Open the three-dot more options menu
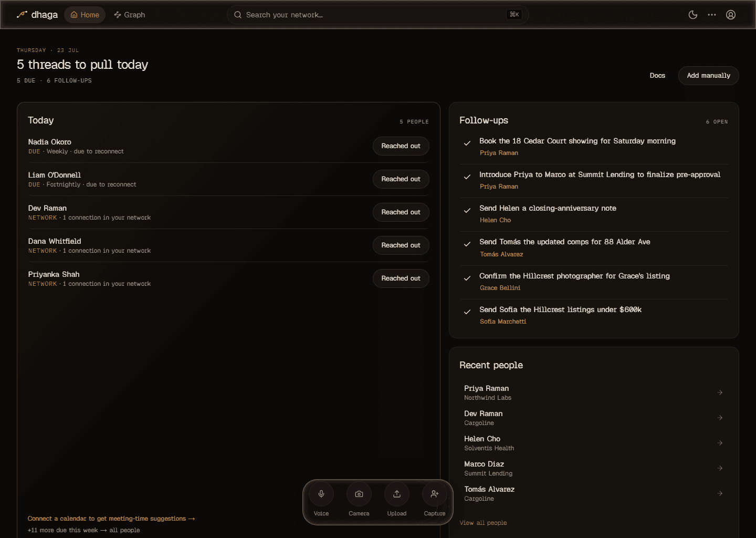 712,15
